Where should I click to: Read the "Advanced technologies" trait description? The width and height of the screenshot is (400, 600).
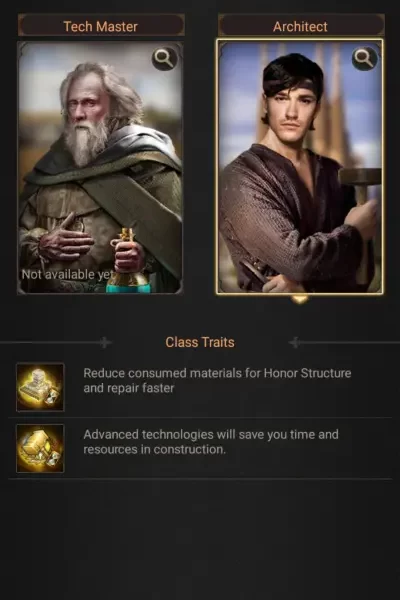click(x=211, y=442)
